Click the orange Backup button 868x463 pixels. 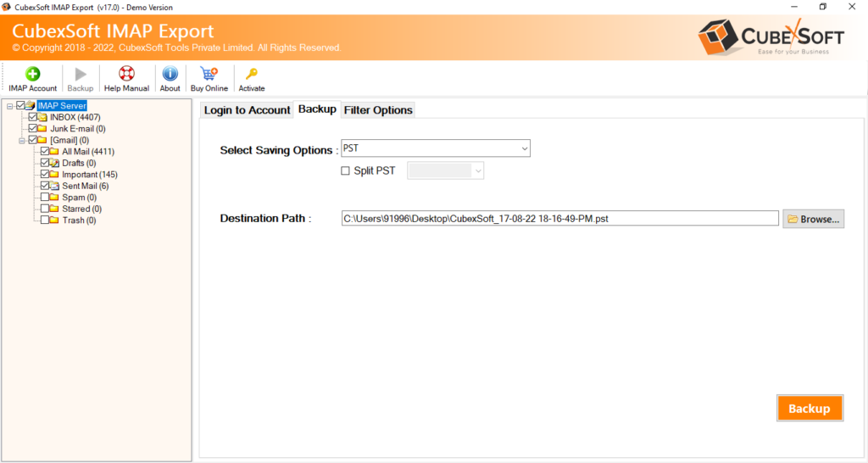pyautogui.click(x=810, y=408)
